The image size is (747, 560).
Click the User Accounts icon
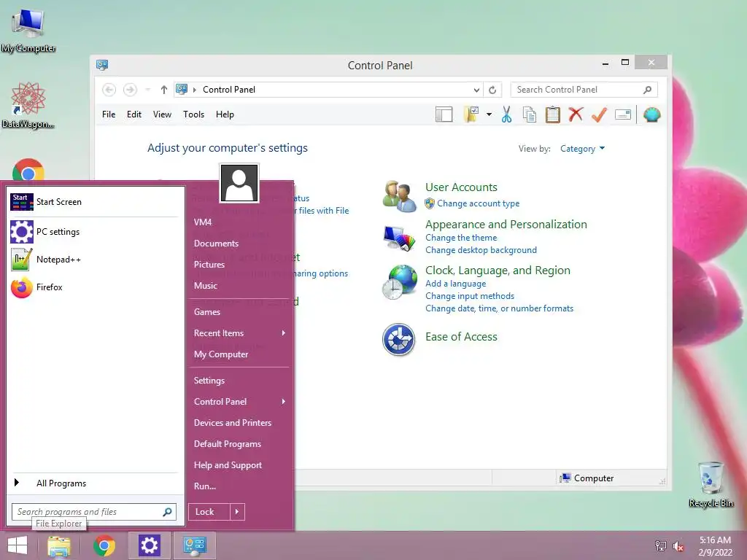[x=399, y=195]
